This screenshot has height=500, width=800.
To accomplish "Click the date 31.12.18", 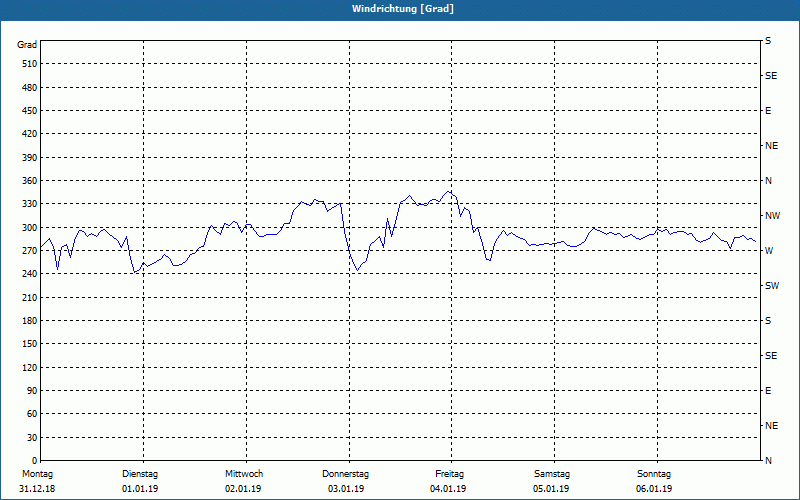I will point(37,489).
